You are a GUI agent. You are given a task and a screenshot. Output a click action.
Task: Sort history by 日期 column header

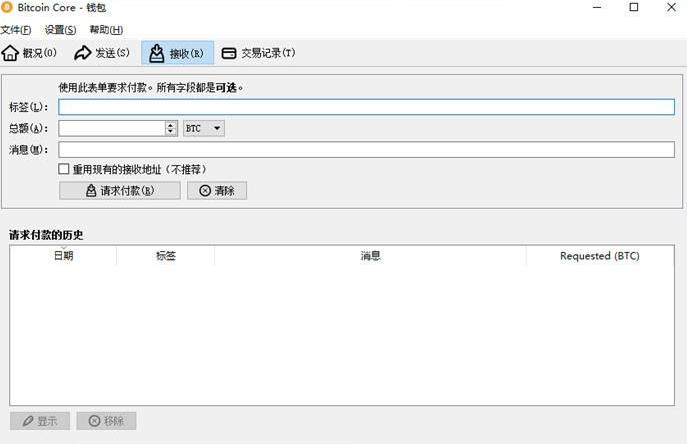click(x=63, y=256)
